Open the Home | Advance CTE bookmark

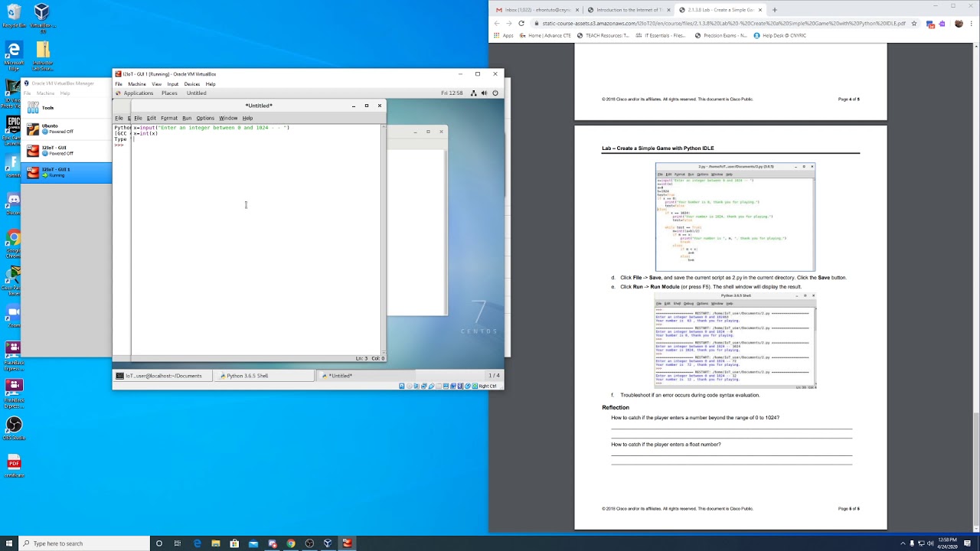tap(544, 35)
